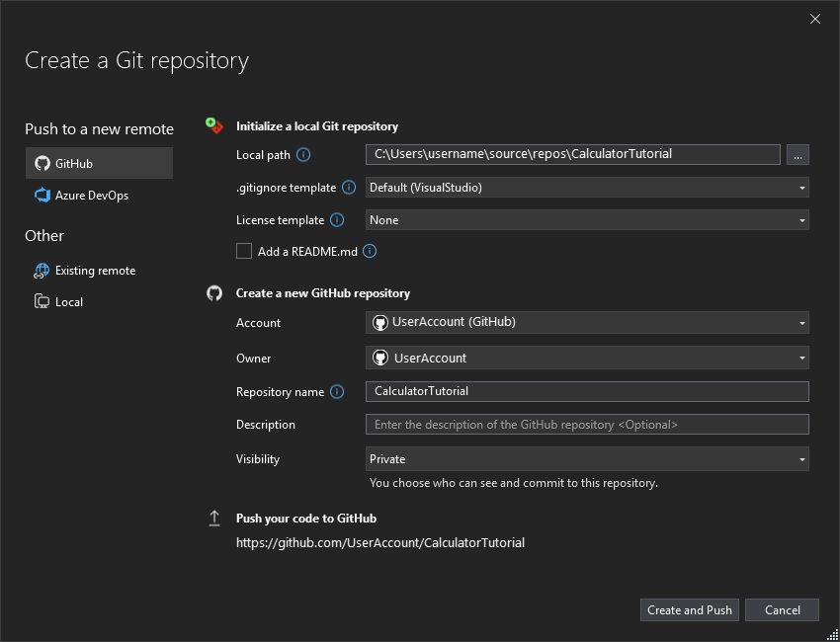Click the 'Push to a new remote' heading
The width and height of the screenshot is (840, 642).
click(x=99, y=129)
